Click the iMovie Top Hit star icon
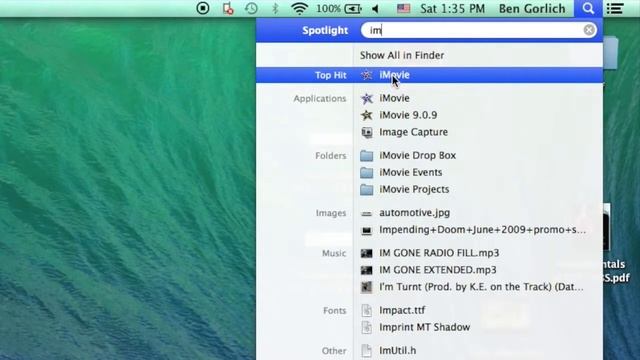 pyautogui.click(x=367, y=75)
